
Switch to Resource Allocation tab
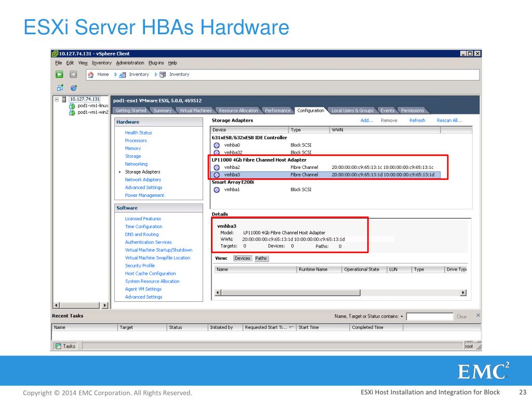(x=238, y=111)
